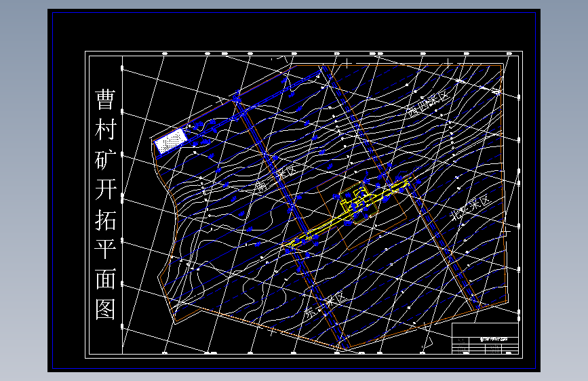Click the character 开 in the vertical title
This screenshot has width=588, height=381.
(x=105, y=190)
